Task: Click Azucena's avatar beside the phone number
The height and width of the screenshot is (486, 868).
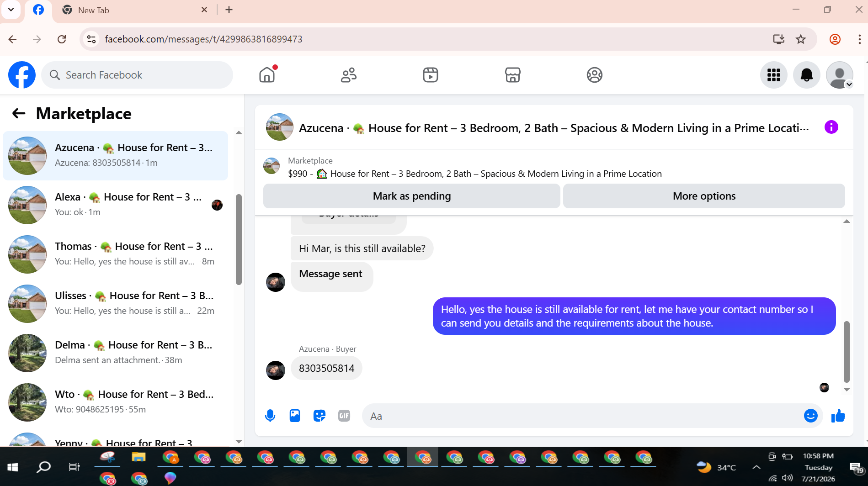Action: (x=276, y=370)
